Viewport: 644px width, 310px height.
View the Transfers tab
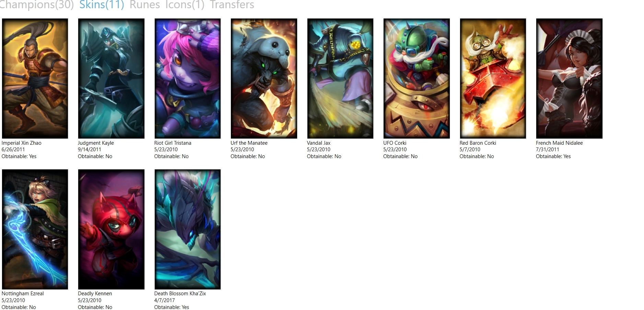(x=232, y=5)
